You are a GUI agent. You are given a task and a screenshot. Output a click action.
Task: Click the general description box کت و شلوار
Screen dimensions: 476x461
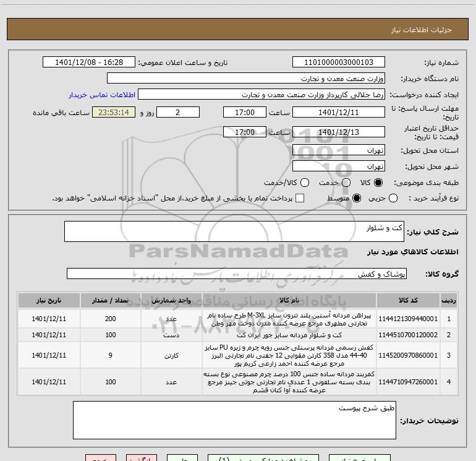coord(234,231)
